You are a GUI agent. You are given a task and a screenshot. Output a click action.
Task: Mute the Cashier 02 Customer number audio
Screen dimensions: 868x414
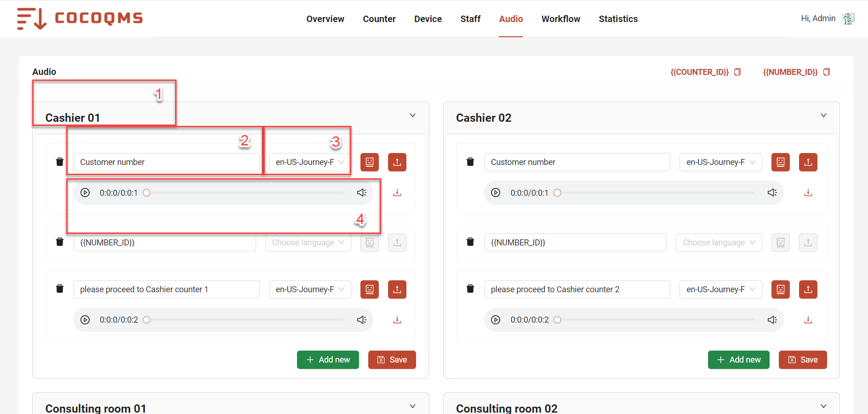772,193
